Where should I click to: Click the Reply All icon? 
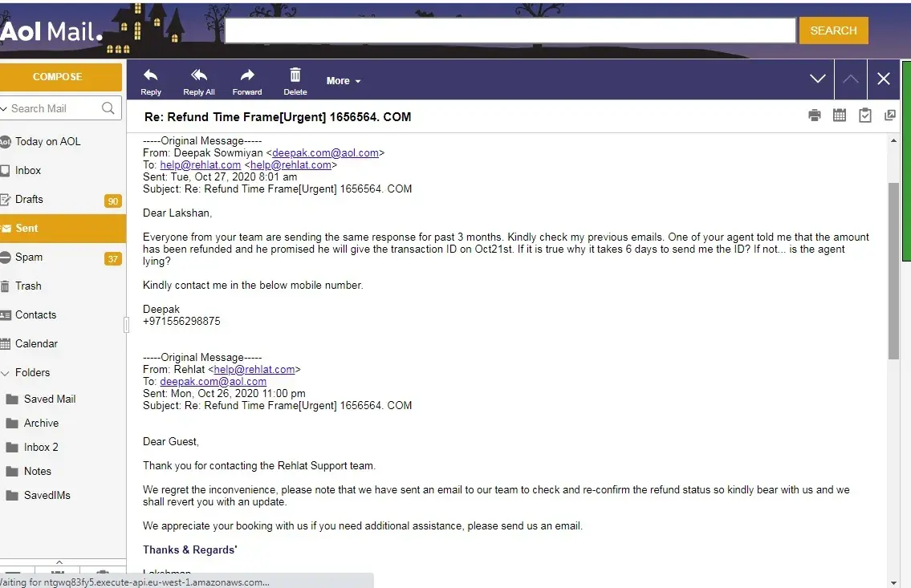pos(199,76)
